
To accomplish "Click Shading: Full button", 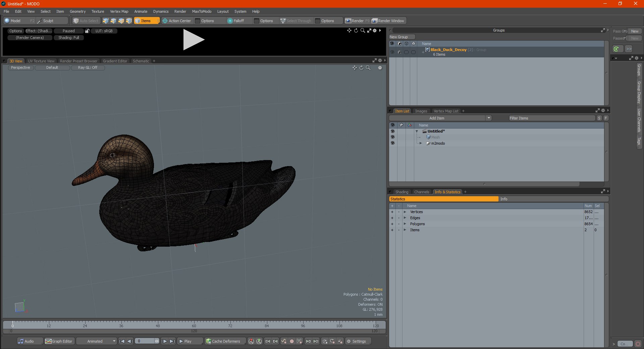I will [x=69, y=38].
